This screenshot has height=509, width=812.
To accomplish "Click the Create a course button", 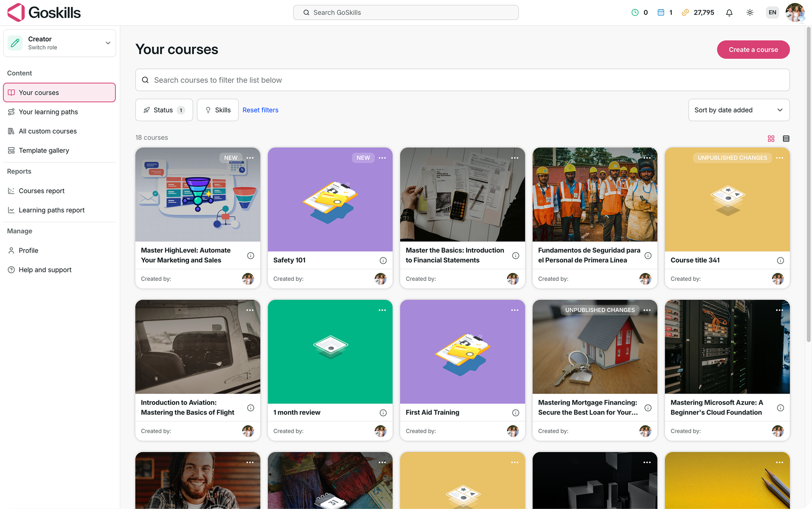I will click(x=753, y=50).
